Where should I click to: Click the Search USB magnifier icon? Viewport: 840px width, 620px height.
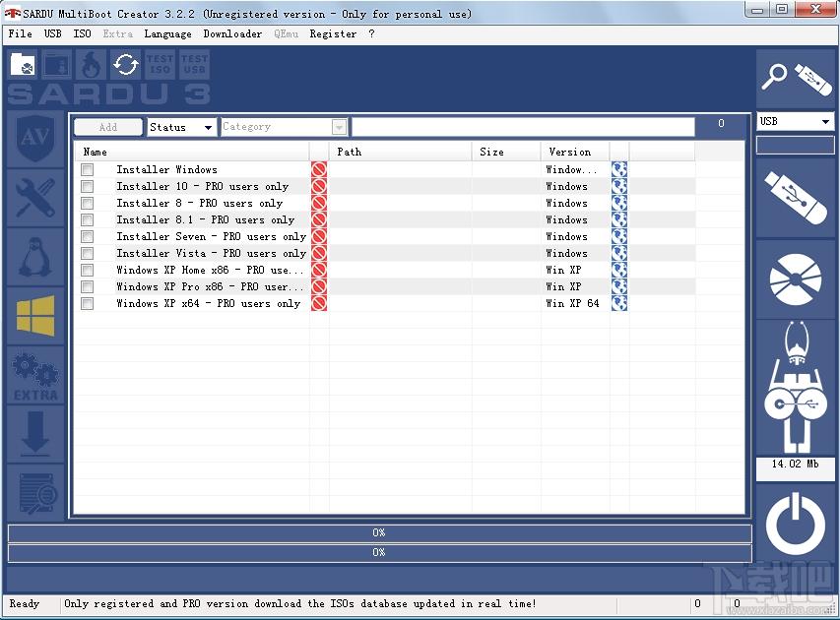(x=796, y=80)
